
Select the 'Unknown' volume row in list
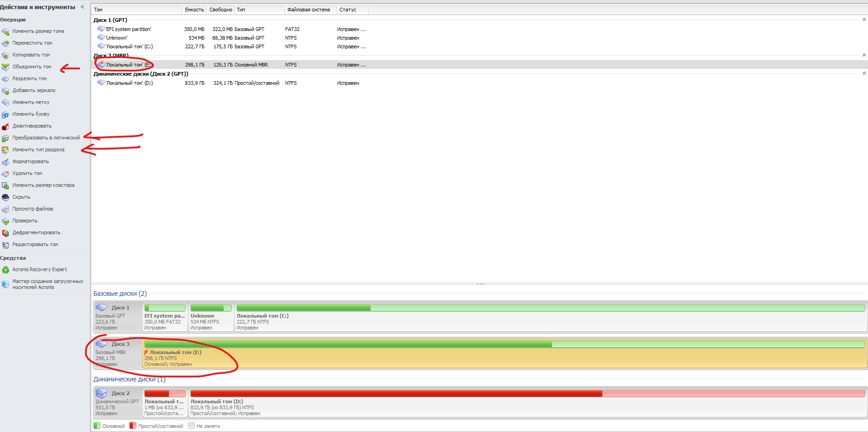click(479, 38)
